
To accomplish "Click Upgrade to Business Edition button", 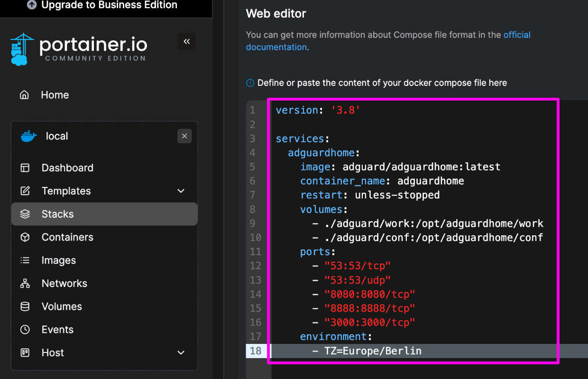I will [x=106, y=5].
